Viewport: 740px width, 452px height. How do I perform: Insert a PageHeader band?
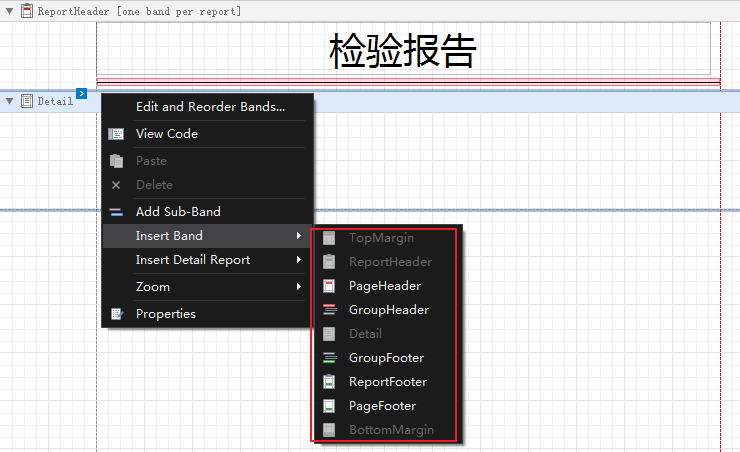tap(385, 286)
